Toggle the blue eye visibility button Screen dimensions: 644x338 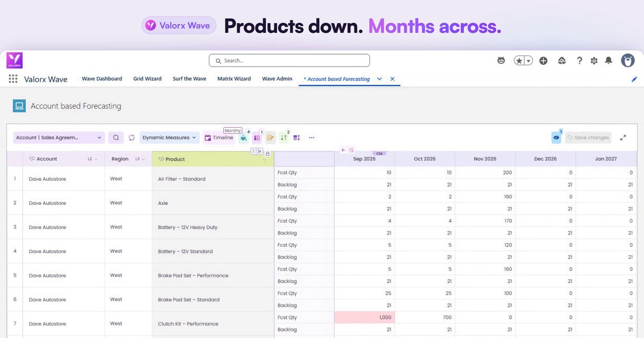[556, 138]
